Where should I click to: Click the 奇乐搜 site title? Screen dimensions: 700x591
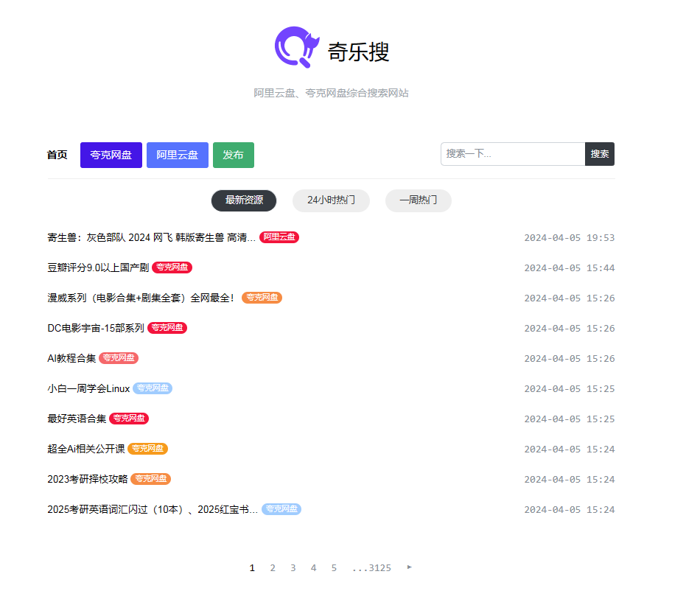(x=359, y=52)
